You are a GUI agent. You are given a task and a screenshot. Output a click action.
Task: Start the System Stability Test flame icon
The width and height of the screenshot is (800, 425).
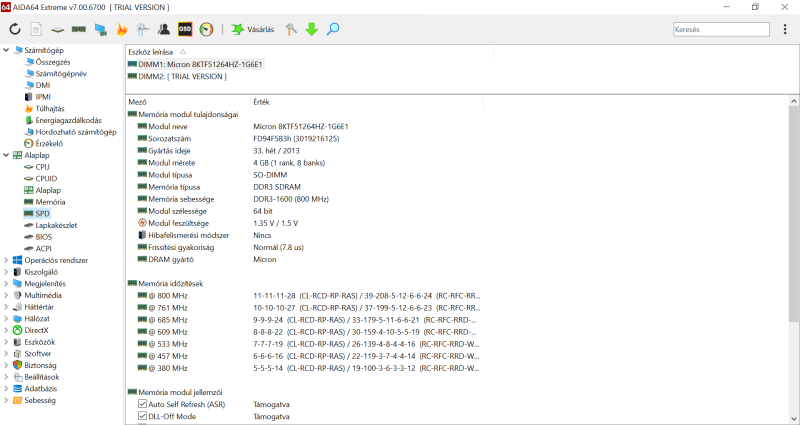121,30
